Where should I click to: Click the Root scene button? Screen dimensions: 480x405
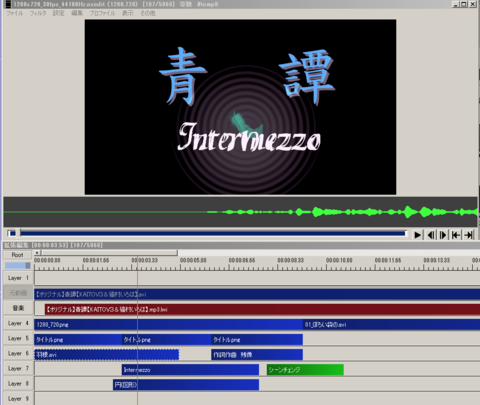click(x=17, y=255)
